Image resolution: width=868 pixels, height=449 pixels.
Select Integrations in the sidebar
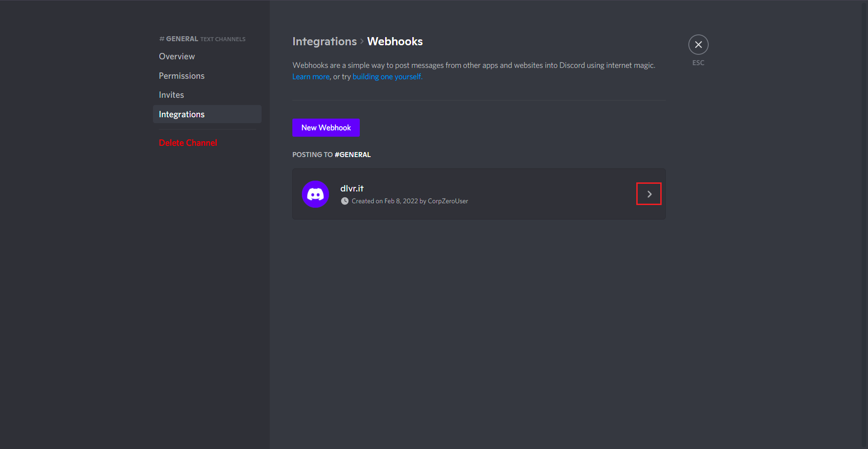pyautogui.click(x=181, y=115)
